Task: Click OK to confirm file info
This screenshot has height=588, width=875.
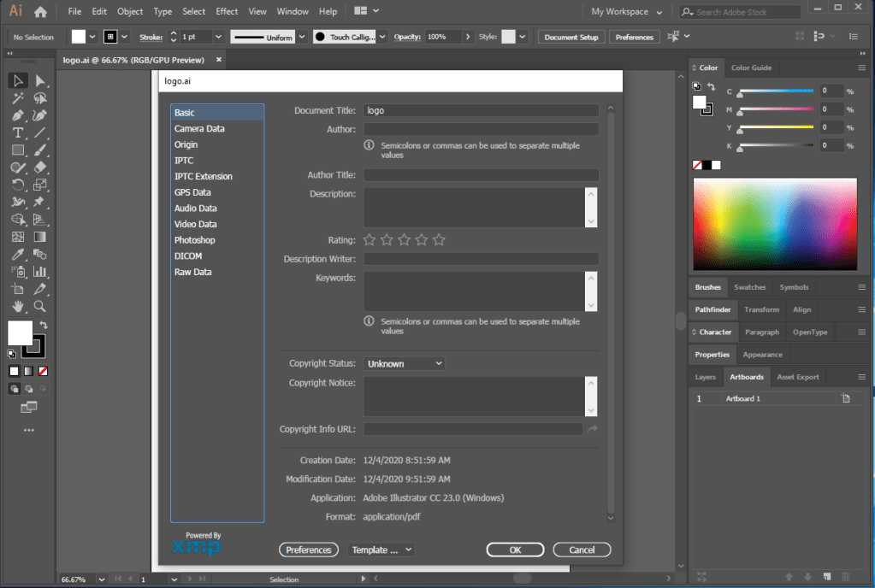Action: (x=515, y=550)
